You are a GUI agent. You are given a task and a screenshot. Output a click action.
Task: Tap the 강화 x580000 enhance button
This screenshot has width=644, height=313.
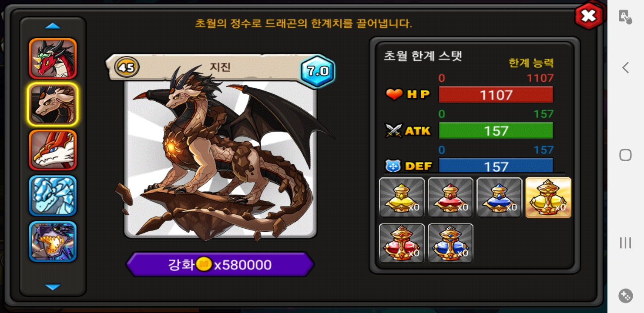220,264
